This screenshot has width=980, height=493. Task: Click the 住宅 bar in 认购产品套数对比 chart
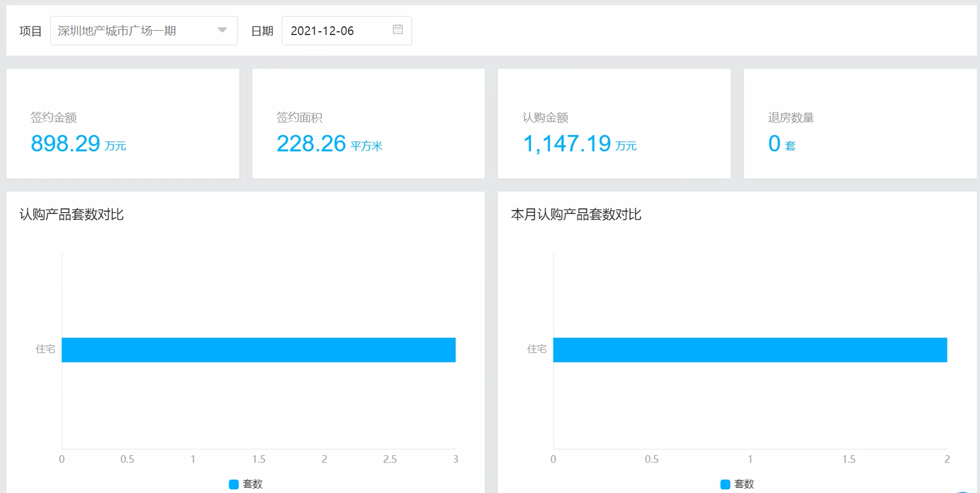(x=259, y=350)
